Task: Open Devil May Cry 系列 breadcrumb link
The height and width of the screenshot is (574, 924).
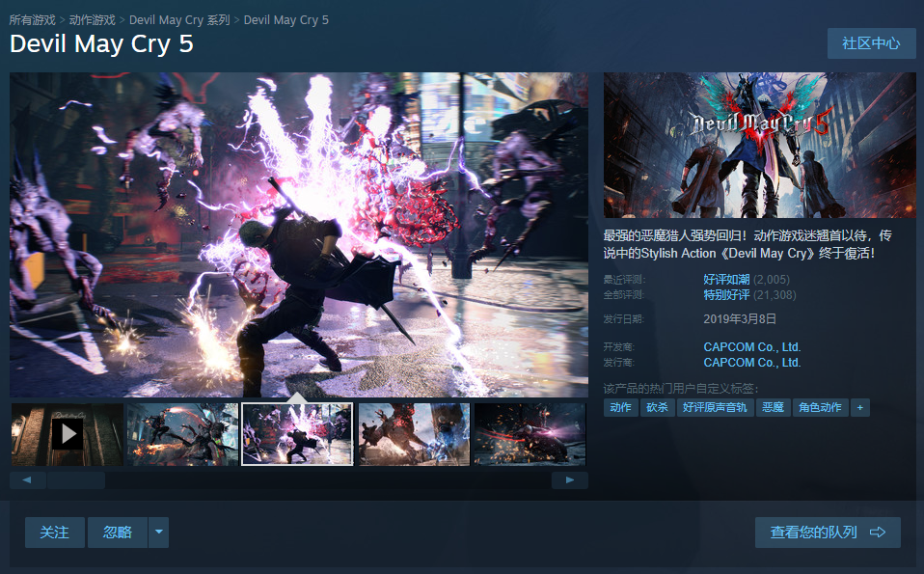Action: 179,20
